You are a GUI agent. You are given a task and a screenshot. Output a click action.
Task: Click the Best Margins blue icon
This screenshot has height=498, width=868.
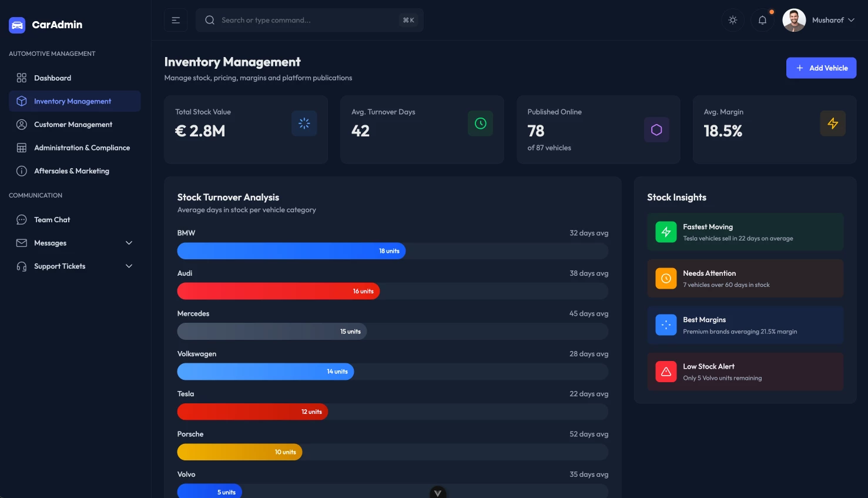666,325
